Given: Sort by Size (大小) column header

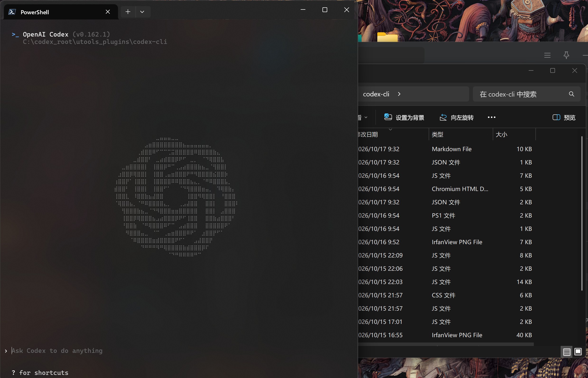Looking at the screenshot, I should [514, 134].
